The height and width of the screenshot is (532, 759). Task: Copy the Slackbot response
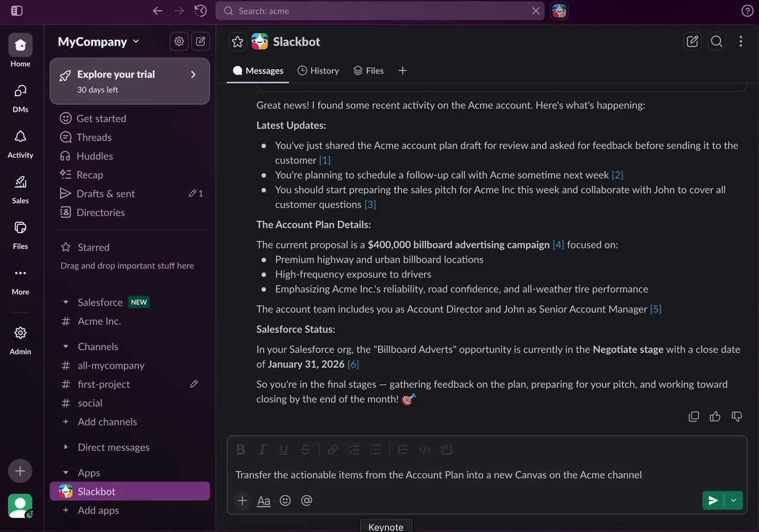pos(694,416)
